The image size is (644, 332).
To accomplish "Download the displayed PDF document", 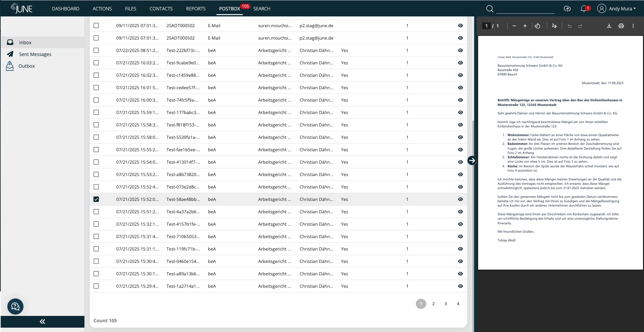I will point(609,26).
